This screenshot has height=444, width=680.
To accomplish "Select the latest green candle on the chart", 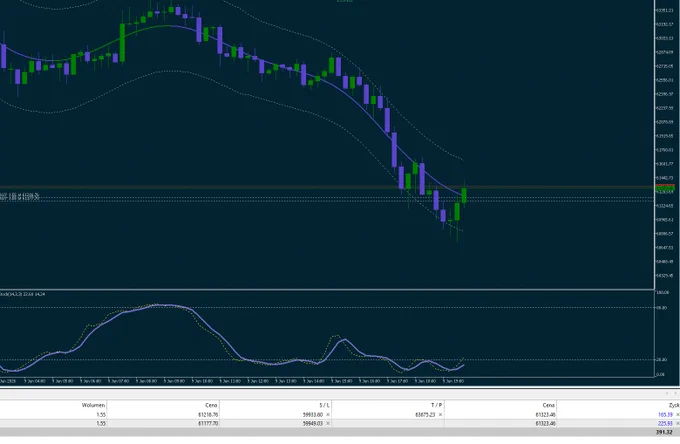I will (464, 195).
